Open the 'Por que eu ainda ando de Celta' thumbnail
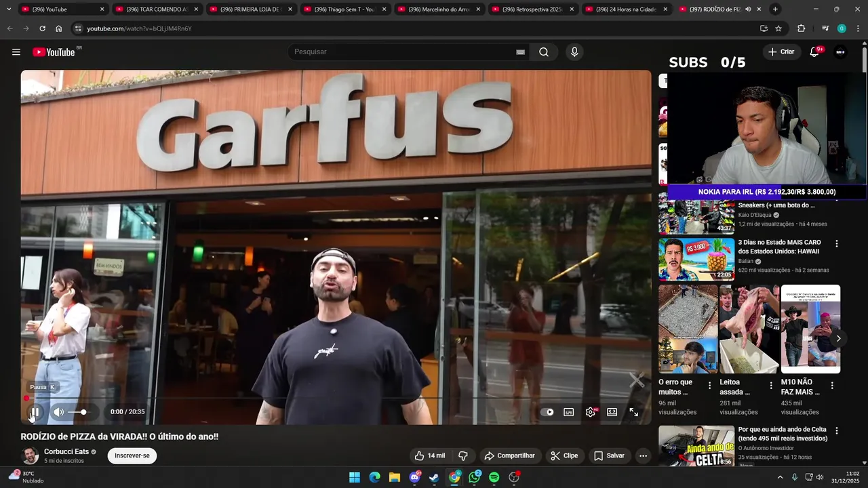 696,446
